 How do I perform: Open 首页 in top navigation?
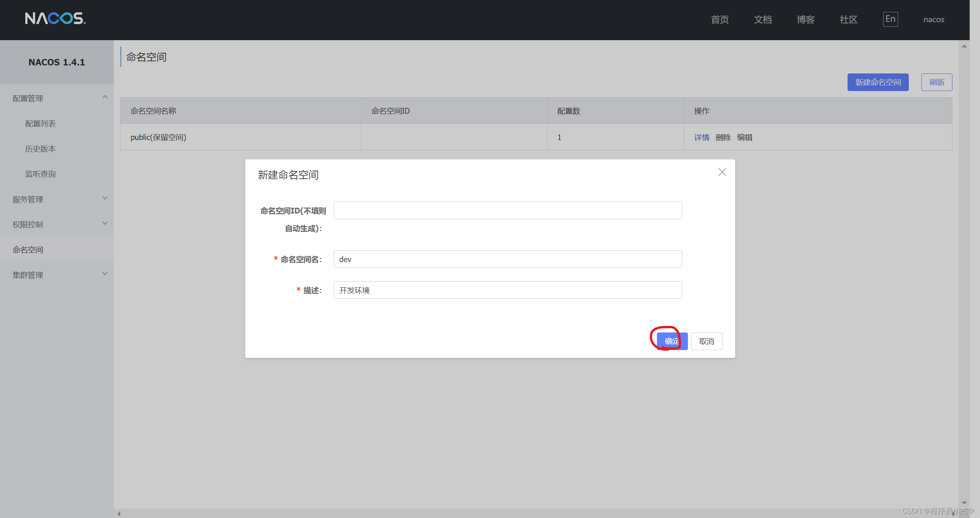tap(720, 20)
